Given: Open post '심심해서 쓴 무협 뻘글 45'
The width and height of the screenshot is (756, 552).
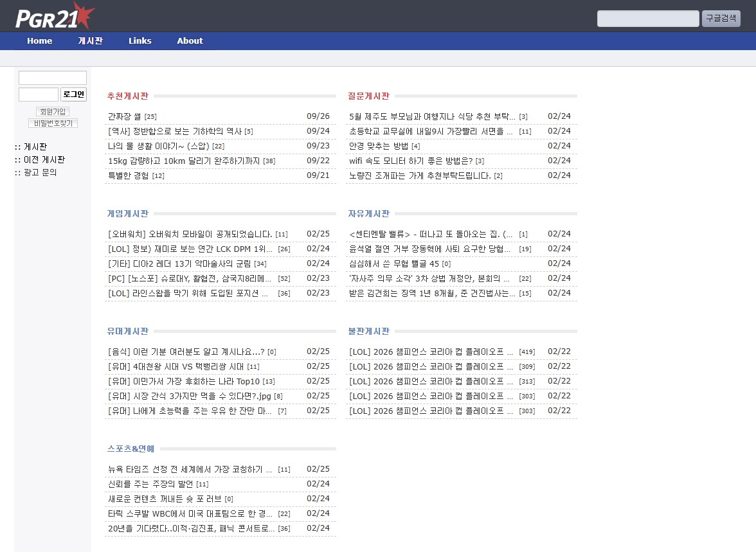Looking at the screenshot, I should pos(394,263).
